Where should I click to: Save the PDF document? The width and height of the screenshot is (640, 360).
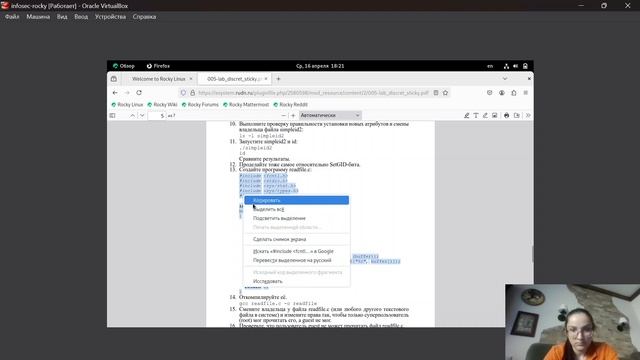[517, 116]
